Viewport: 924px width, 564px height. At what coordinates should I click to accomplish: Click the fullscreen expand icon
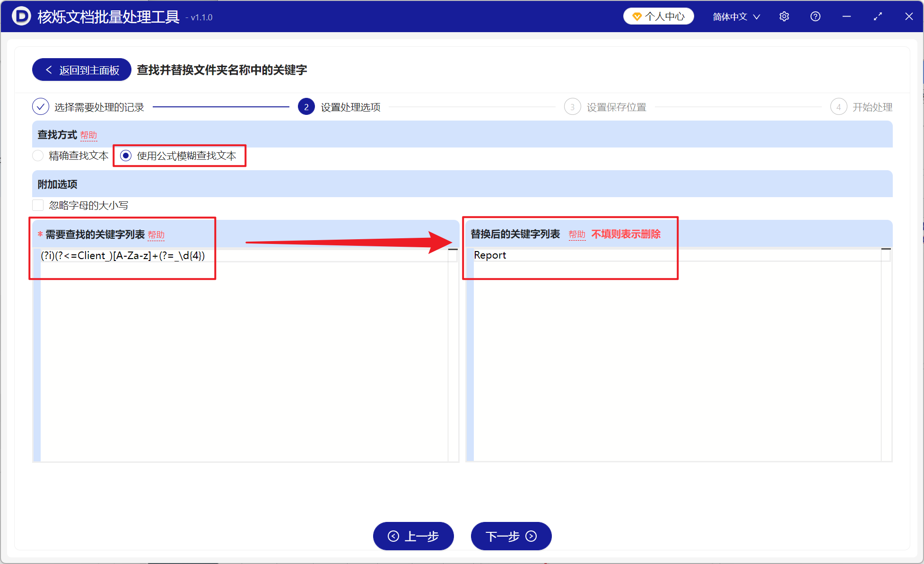[x=878, y=16]
